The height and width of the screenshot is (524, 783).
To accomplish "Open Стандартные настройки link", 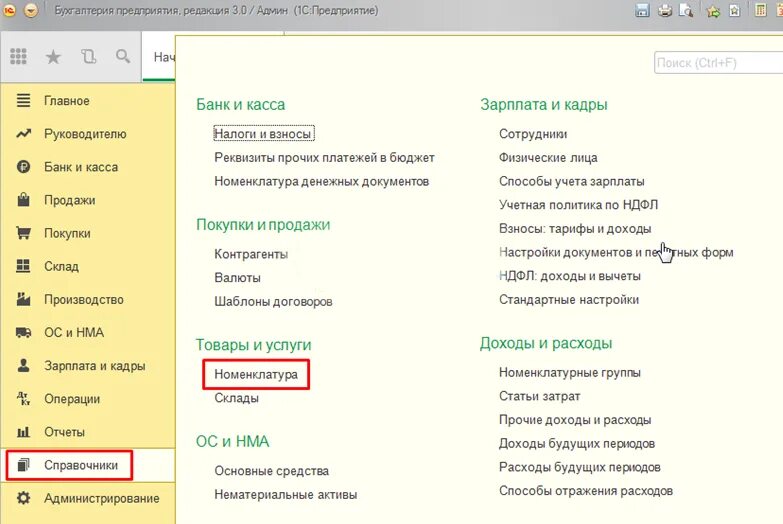I will point(569,300).
